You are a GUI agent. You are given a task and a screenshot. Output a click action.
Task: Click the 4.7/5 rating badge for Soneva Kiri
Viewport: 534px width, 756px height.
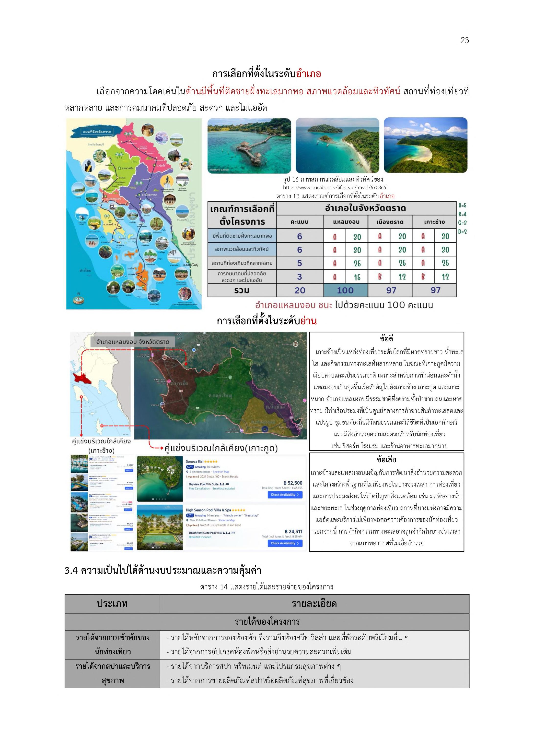click(x=190, y=467)
